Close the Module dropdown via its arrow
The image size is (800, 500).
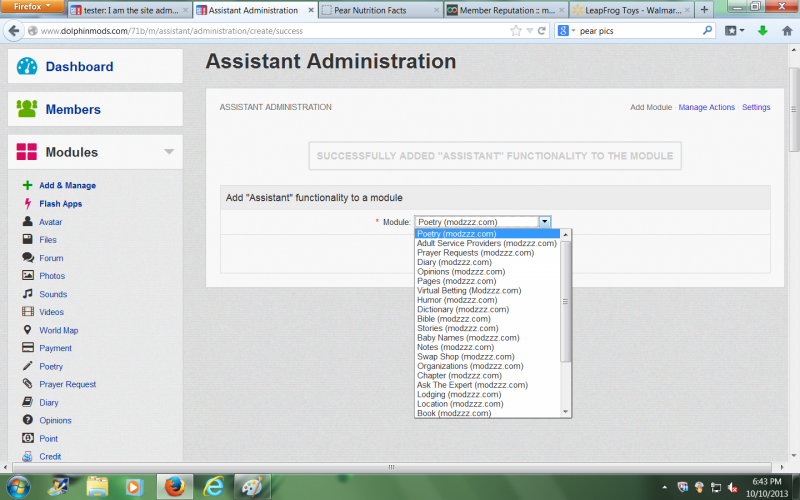coord(544,222)
